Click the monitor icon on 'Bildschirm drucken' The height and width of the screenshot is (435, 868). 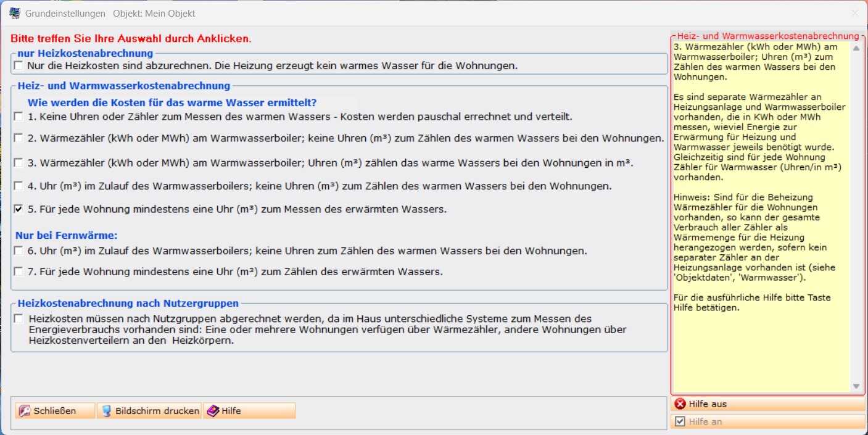[x=107, y=411]
